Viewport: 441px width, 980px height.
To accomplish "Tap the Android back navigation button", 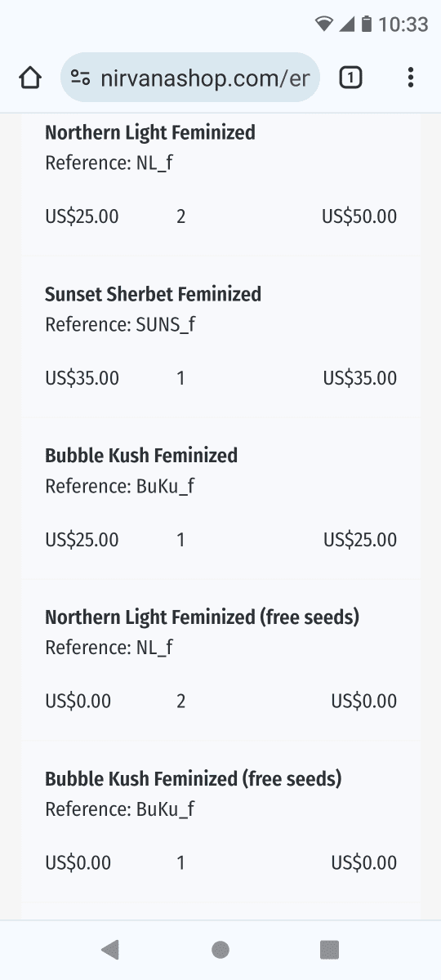I will click(x=110, y=949).
